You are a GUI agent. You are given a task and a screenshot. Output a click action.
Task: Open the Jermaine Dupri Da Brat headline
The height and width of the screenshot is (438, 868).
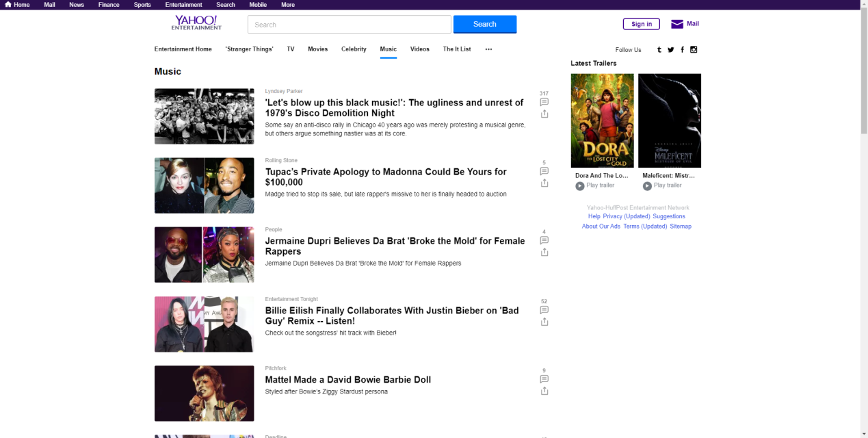pyautogui.click(x=395, y=246)
